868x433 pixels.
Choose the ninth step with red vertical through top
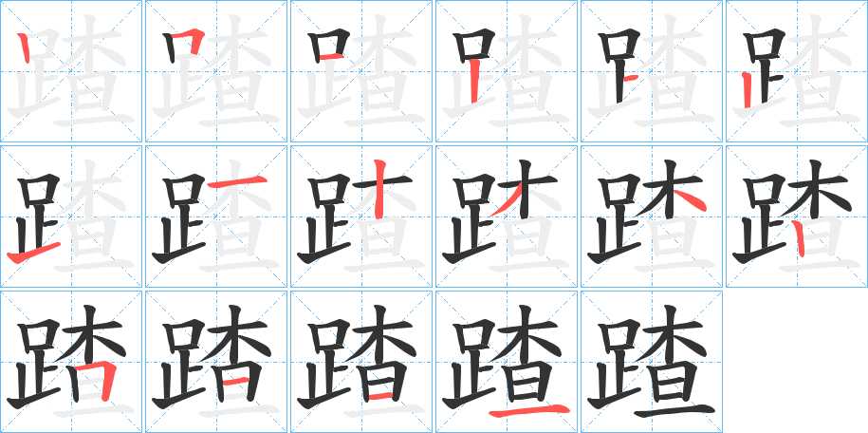pos(361,216)
